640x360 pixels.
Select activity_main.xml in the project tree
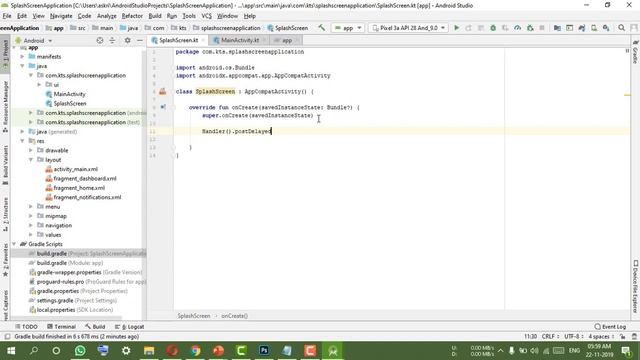tap(76, 169)
